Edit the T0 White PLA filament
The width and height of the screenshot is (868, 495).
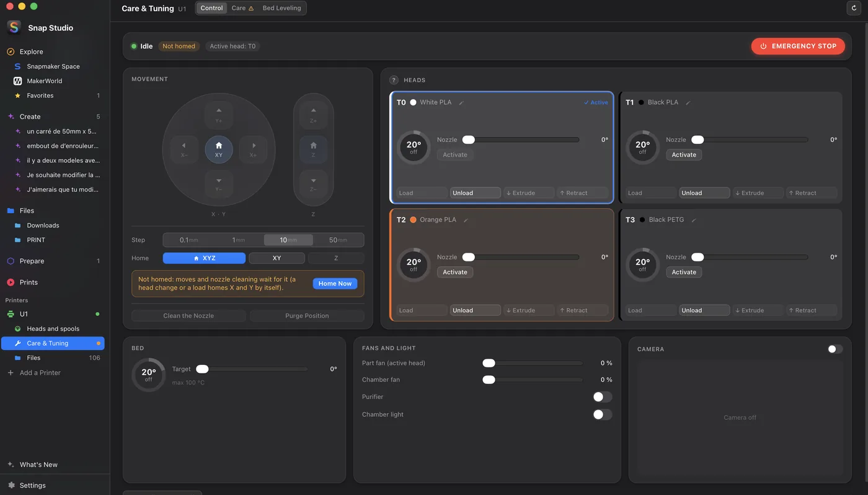(461, 103)
